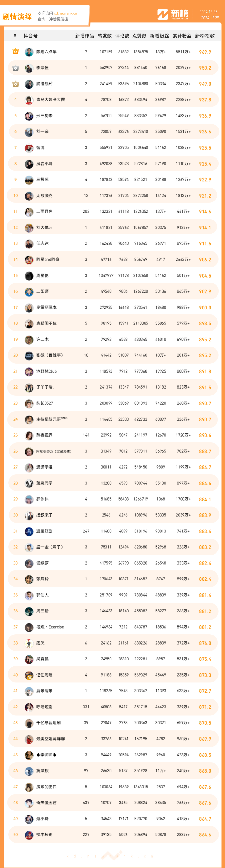Image resolution: width=225 pixels, height=868 pixels.
Task: Click avatar of 青岛大姨张大霞
Action: (29, 100)
